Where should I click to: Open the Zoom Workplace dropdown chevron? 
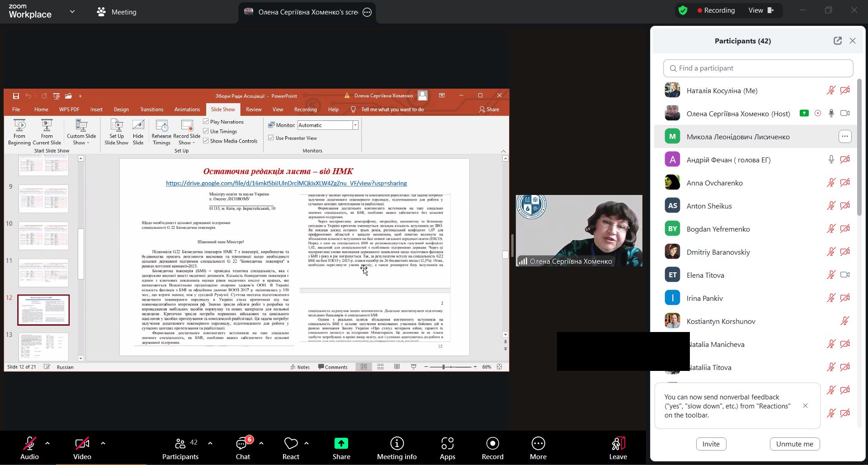72,12
